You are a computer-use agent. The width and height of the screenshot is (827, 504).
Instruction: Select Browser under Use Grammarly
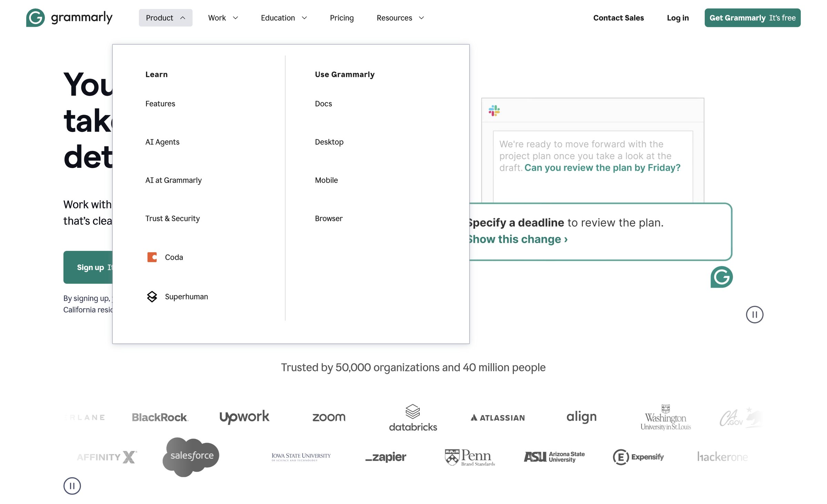329,218
